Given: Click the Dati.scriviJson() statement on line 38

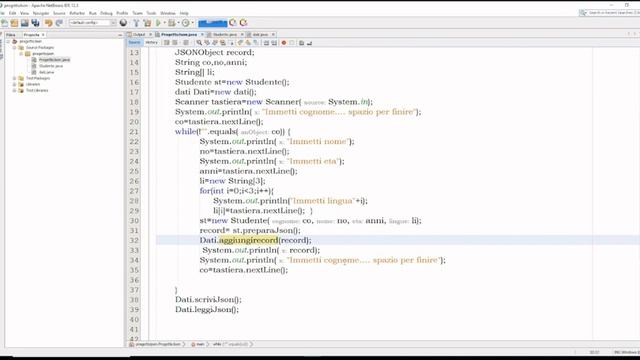Looking at the screenshot, I should pyautogui.click(x=208, y=300).
